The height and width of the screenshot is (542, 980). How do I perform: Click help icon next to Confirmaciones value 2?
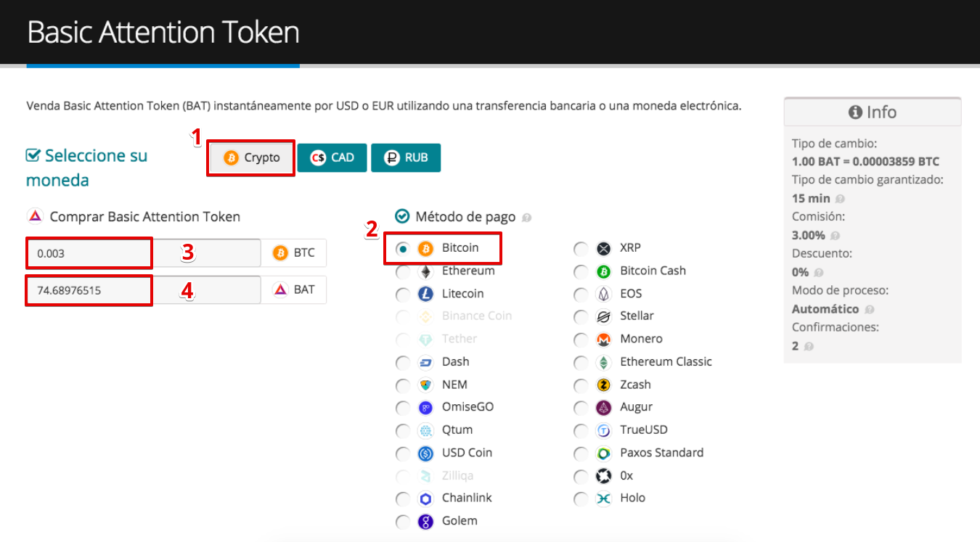pyautogui.click(x=809, y=346)
